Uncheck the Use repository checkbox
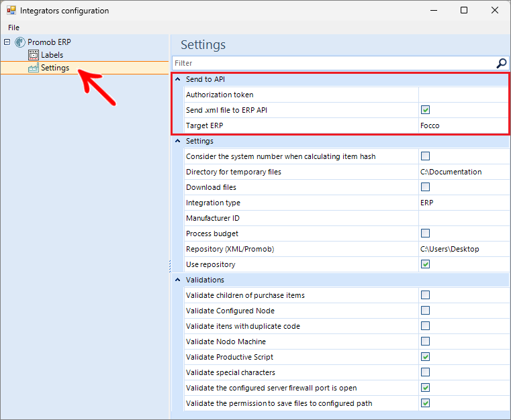The width and height of the screenshot is (511, 420). pos(425,264)
